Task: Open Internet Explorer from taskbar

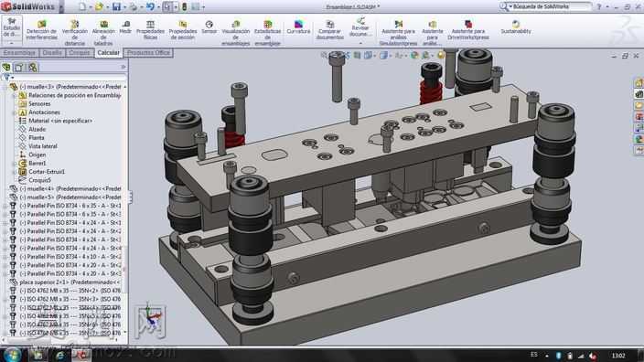Action: coord(59,355)
